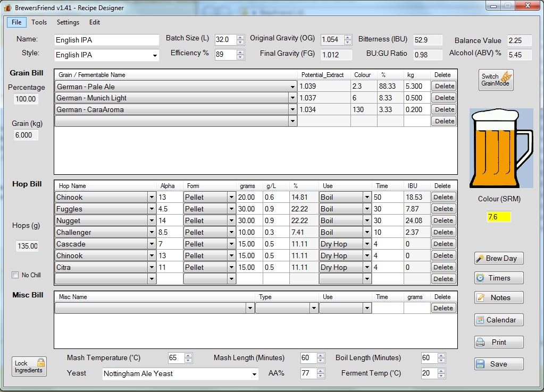Expand the Style dropdown showing English IPA
The height and width of the screenshot is (392, 544).
pyautogui.click(x=155, y=55)
